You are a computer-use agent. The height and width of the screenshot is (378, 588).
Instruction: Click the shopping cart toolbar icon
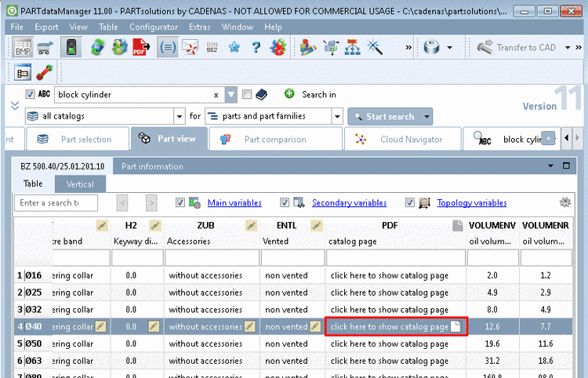(45, 48)
